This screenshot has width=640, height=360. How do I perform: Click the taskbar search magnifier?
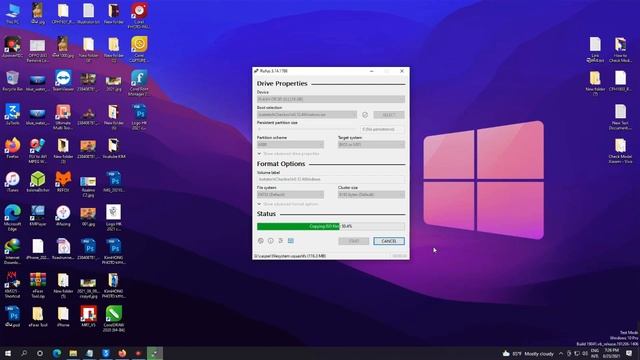[x=24, y=353]
